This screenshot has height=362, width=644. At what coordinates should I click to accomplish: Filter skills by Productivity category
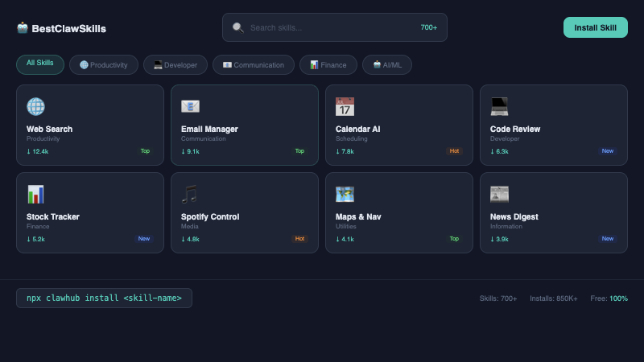[x=104, y=65]
